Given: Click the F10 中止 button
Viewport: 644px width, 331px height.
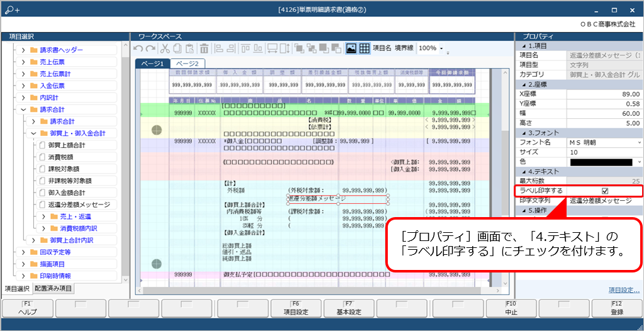Looking at the screenshot, I should point(512,308).
